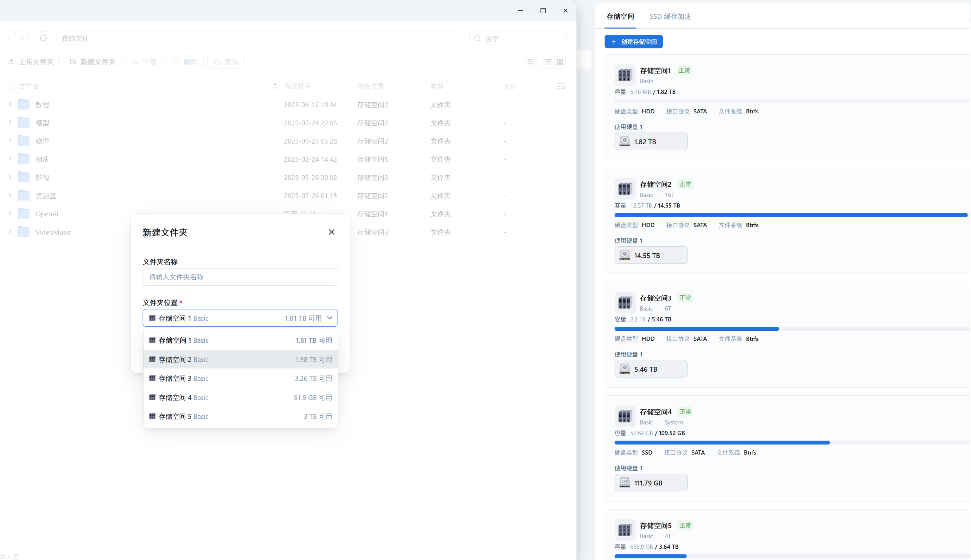This screenshot has width=971, height=560.
Task: Switch to grid view icon
Action: coord(560,62)
